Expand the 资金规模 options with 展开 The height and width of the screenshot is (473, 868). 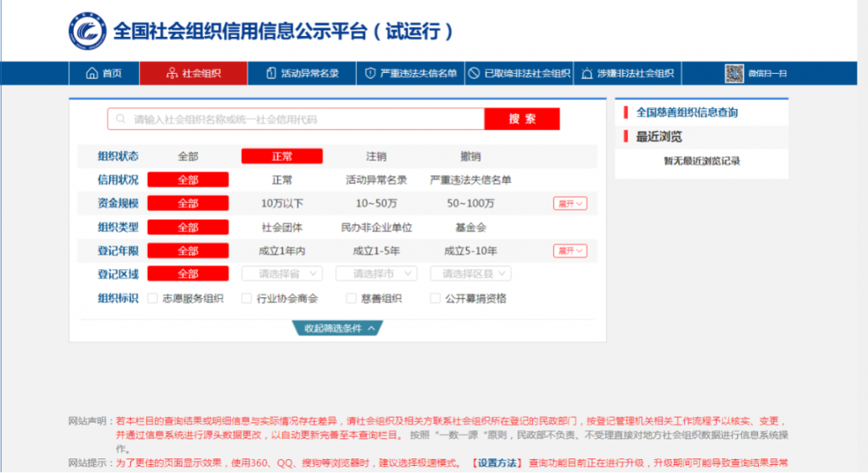(x=570, y=204)
